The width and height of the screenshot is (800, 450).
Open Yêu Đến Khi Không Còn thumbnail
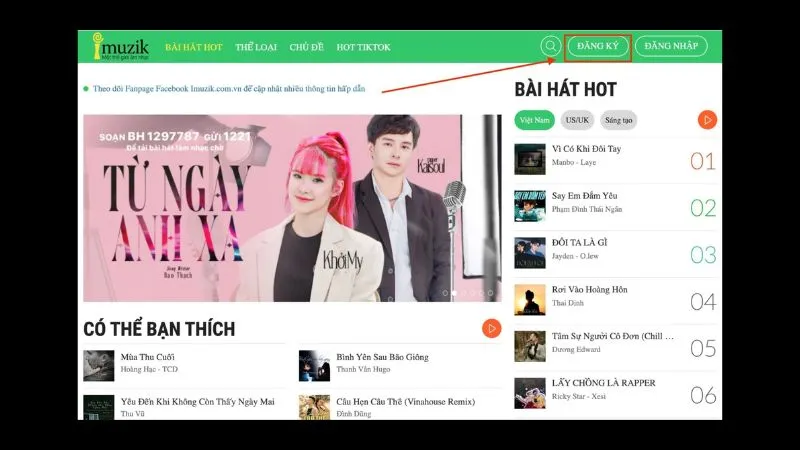[98, 407]
